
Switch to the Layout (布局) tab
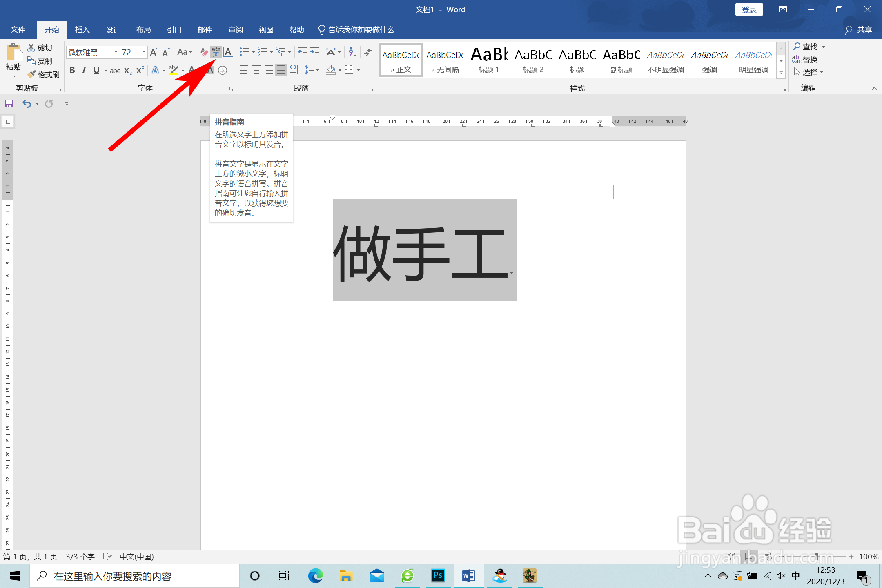pyautogui.click(x=143, y=29)
